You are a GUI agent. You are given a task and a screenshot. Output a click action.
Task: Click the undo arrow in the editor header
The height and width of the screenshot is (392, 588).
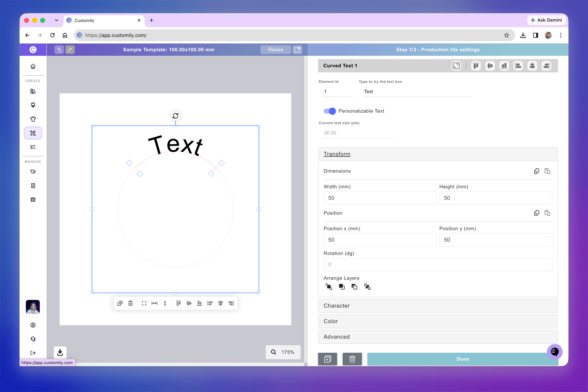pos(59,50)
